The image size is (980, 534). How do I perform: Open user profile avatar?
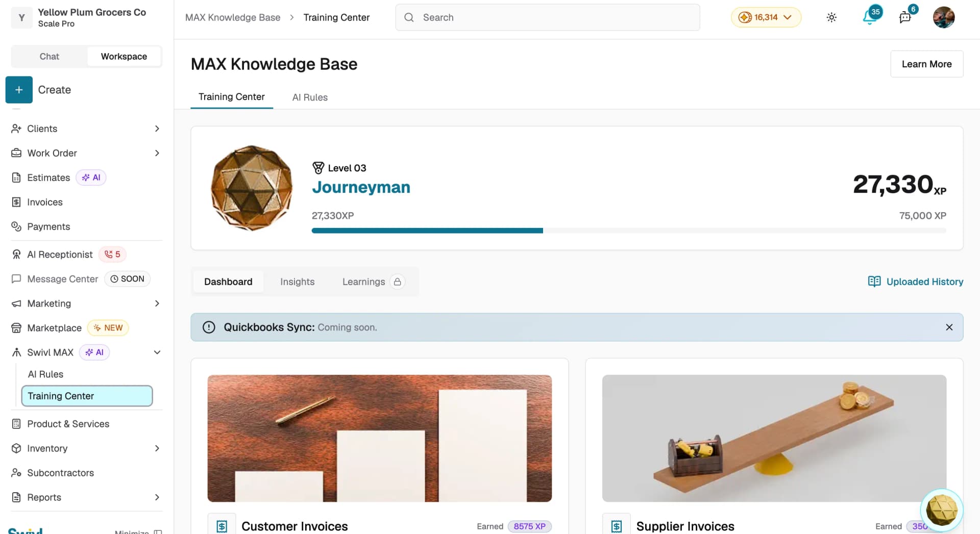pyautogui.click(x=944, y=17)
